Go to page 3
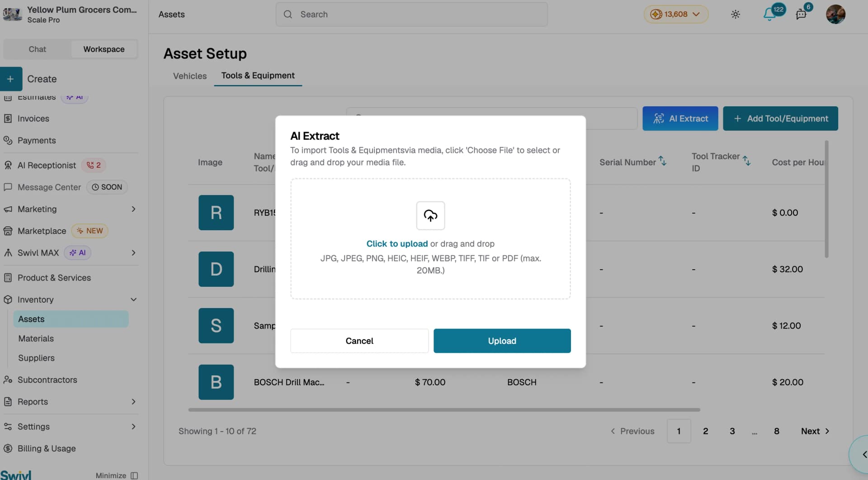 732,431
